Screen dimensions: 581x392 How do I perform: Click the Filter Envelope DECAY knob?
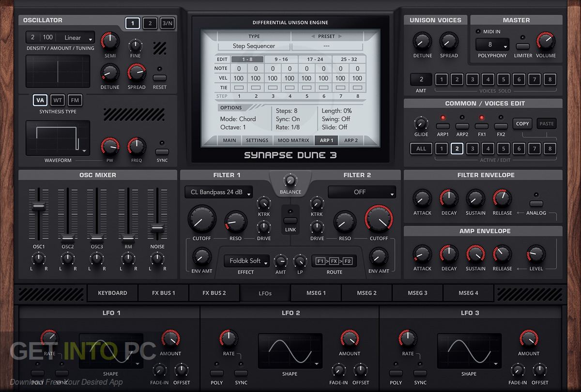point(449,199)
